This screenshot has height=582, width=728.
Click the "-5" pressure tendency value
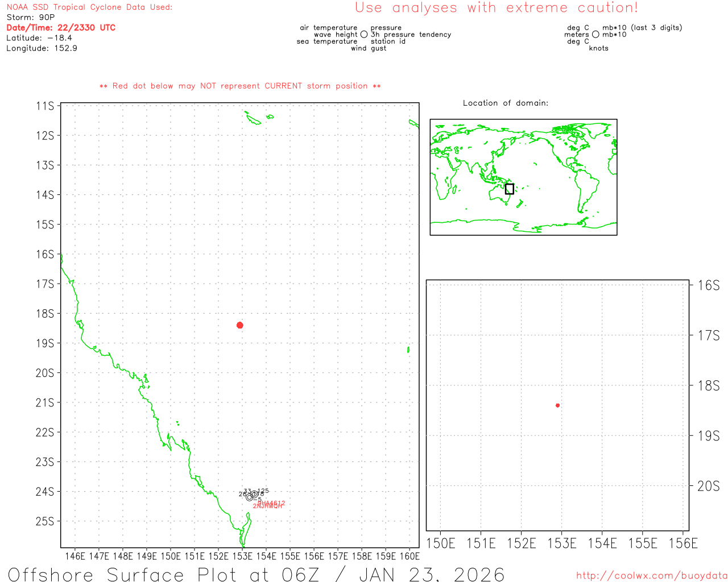point(257,499)
